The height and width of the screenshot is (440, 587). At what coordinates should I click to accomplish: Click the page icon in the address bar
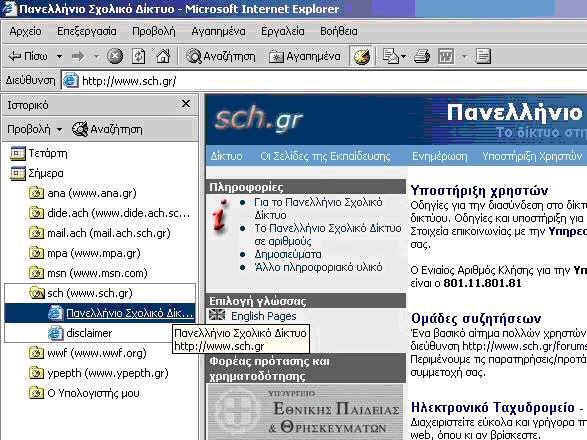(x=70, y=81)
